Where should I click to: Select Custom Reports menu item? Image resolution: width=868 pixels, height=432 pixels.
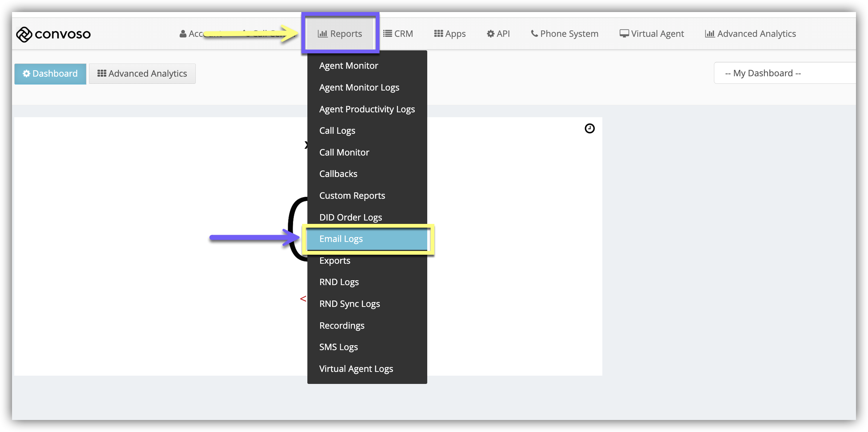tap(352, 196)
